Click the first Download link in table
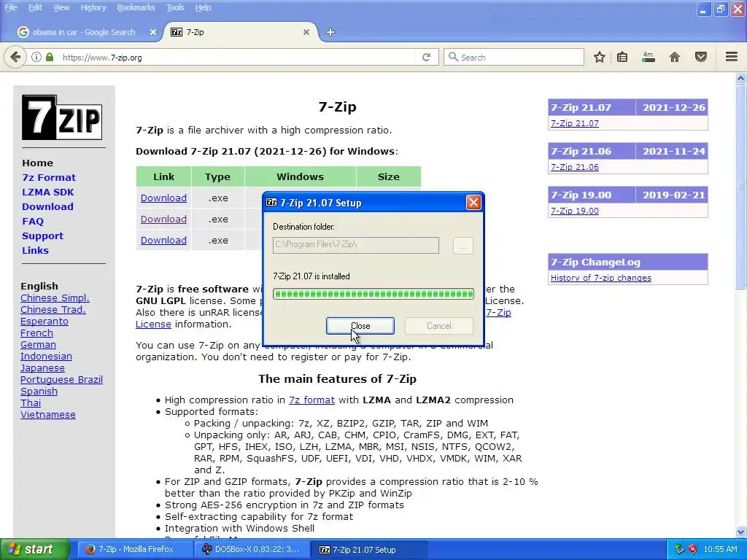This screenshot has height=560, width=747. [163, 198]
